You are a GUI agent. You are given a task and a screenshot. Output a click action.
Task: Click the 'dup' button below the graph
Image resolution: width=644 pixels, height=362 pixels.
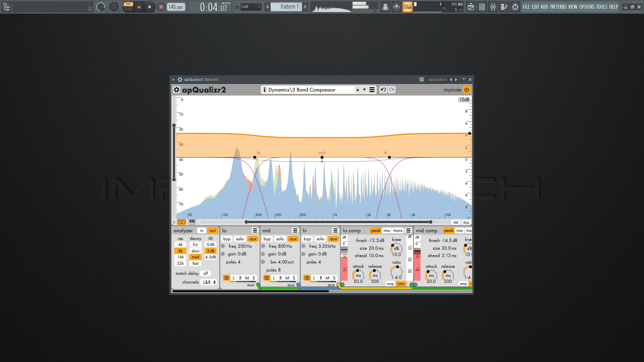click(x=466, y=222)
